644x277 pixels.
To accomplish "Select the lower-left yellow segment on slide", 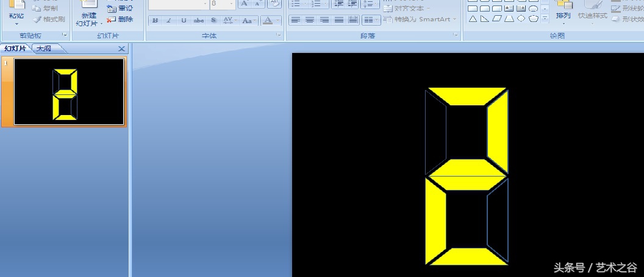I will click(436, 221).
